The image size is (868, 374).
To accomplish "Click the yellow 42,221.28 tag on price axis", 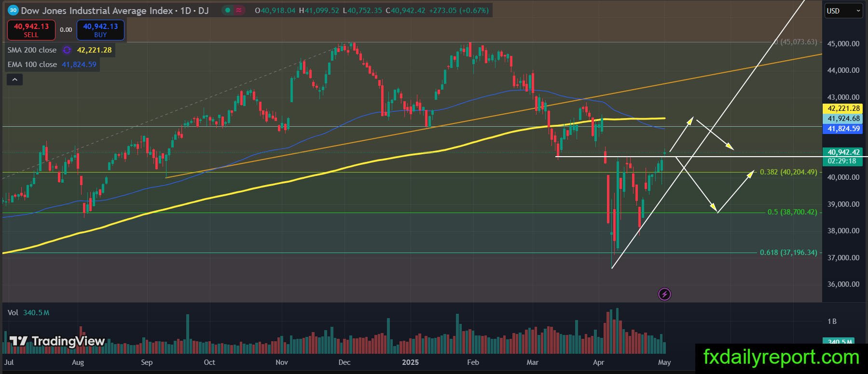I will (843, 108).
